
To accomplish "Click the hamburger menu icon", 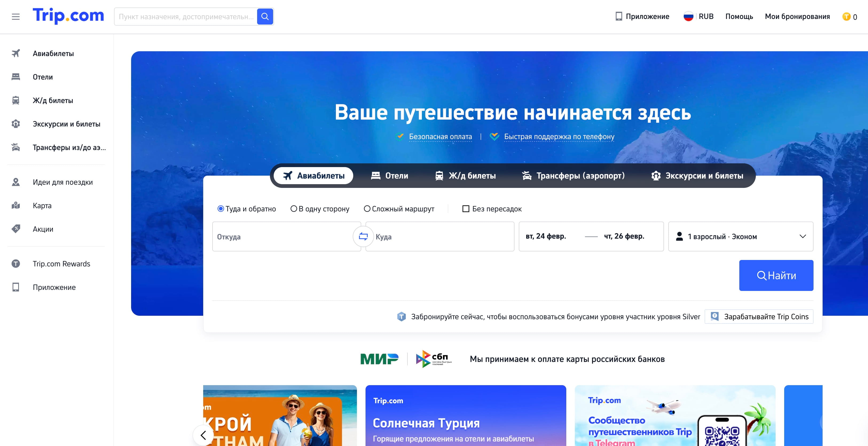I will pos(15,17).
